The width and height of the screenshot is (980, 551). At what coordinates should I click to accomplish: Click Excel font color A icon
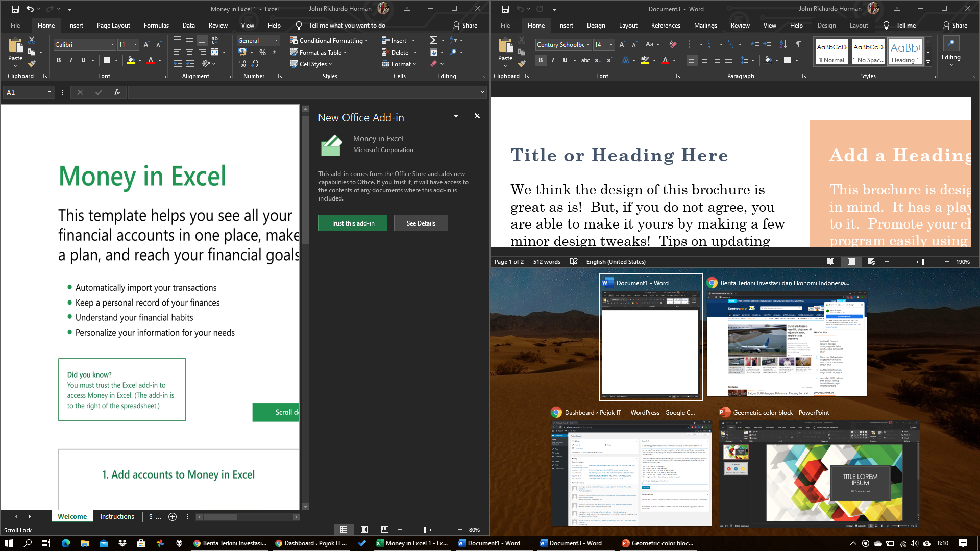(x=151, y=60)
